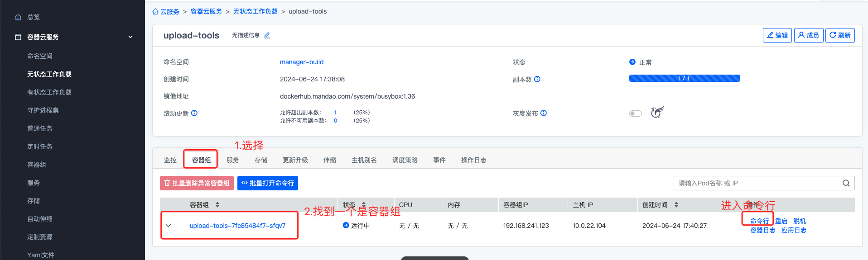Screen dimensions: 868x260
Task: Click the bird icon next to the gray release switch
Action: pyautogui.click(x=657, y=112)
